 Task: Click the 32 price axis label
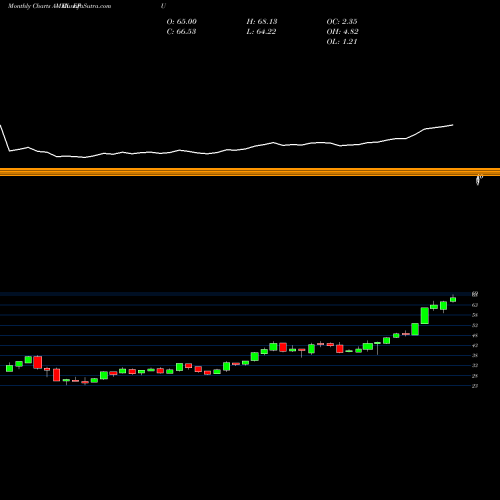coord(475,366)
